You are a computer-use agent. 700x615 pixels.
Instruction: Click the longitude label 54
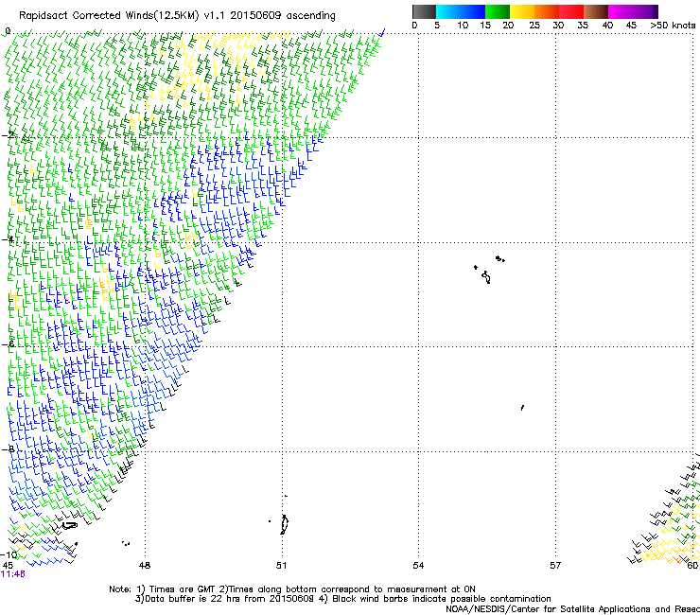[418, 566]
